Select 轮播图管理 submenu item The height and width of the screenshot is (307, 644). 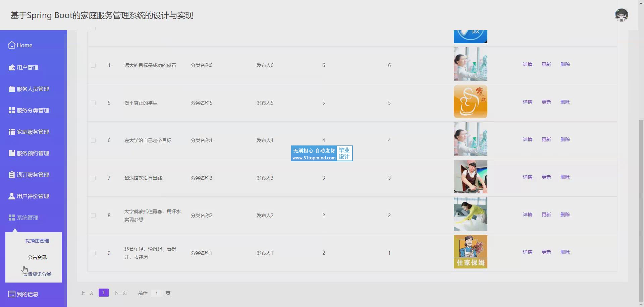tap(37, 241)
